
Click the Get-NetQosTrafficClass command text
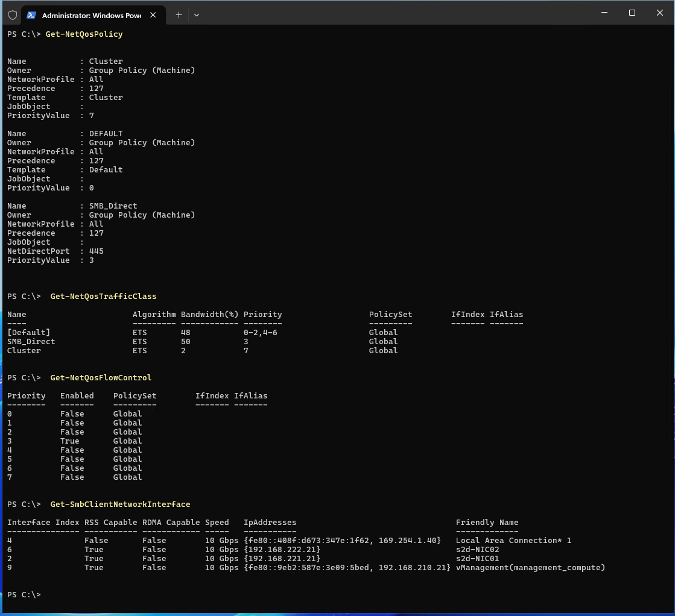tap(103, 297)
